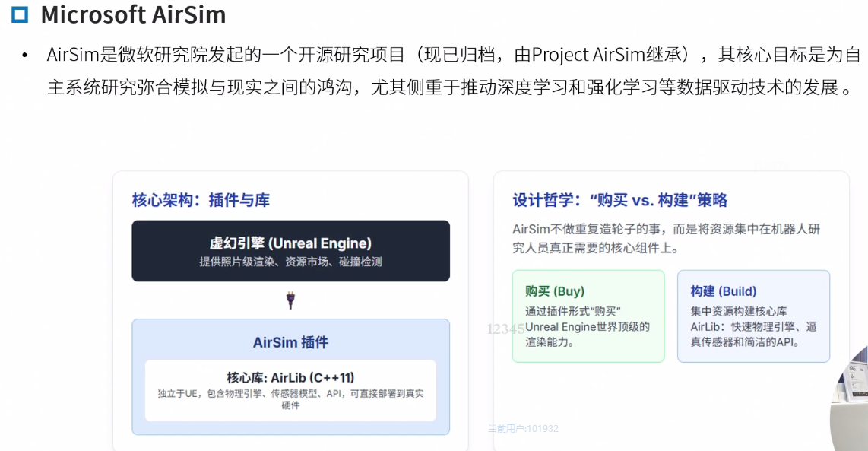Select the 购买 (Buy) green card

coord(588,316)
